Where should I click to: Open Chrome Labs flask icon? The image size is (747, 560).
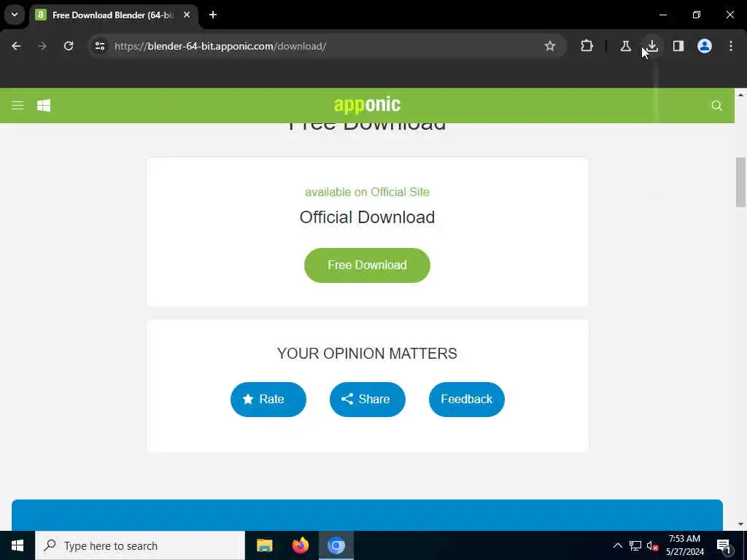(625, 46)
